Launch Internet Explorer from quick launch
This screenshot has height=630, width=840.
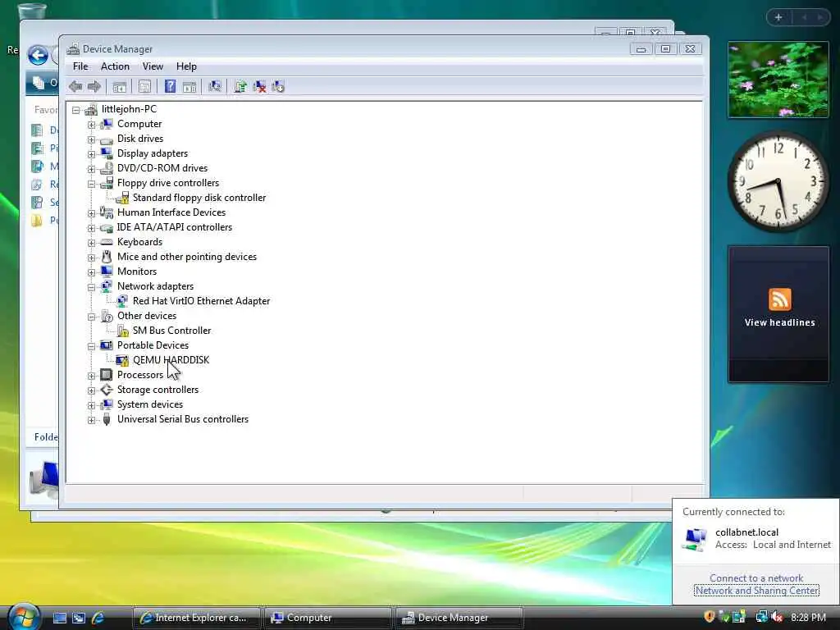pos(98,618)
